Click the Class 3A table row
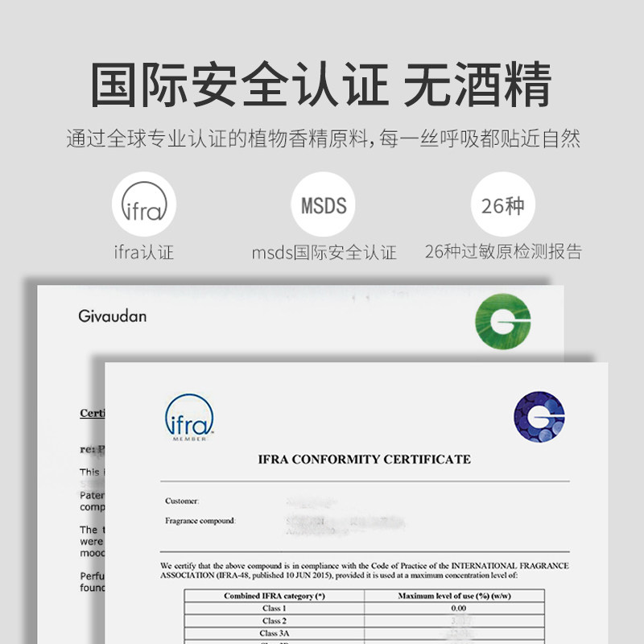Viewport: 644px width, 644px height. 365,633
